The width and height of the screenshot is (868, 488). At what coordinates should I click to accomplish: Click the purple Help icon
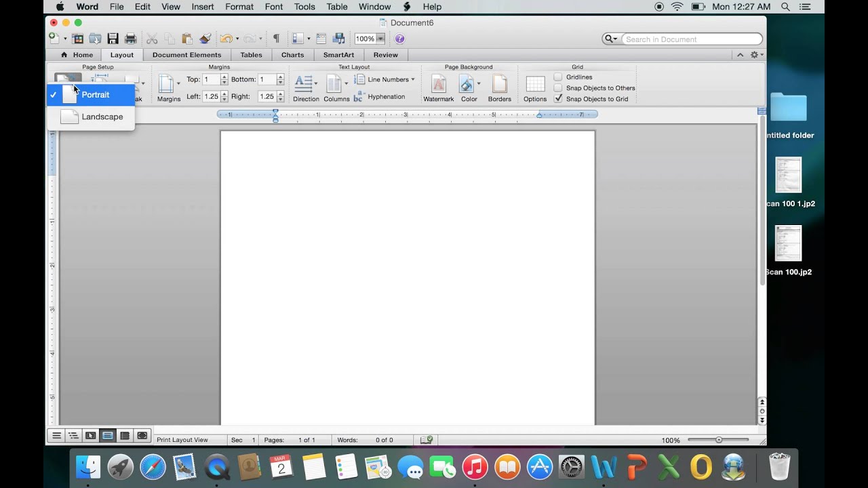[399, 39]
